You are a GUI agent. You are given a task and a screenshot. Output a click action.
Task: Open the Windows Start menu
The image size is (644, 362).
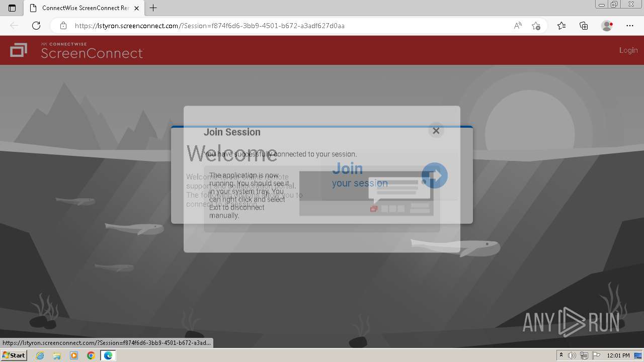pos(14,355)
